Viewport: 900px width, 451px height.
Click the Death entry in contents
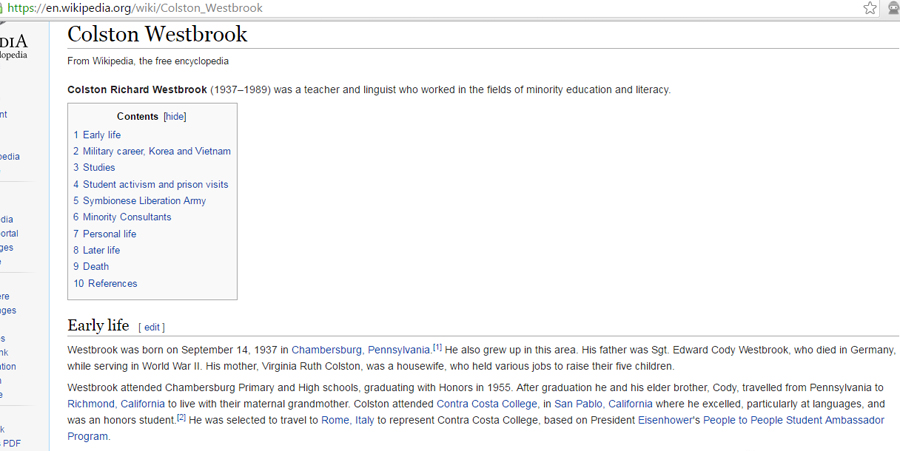[96, 267]
